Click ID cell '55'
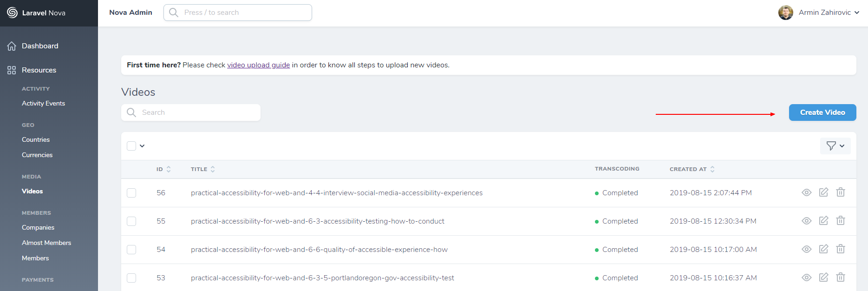Viewport: 868px width, 291px height. [x=161, y=221]
